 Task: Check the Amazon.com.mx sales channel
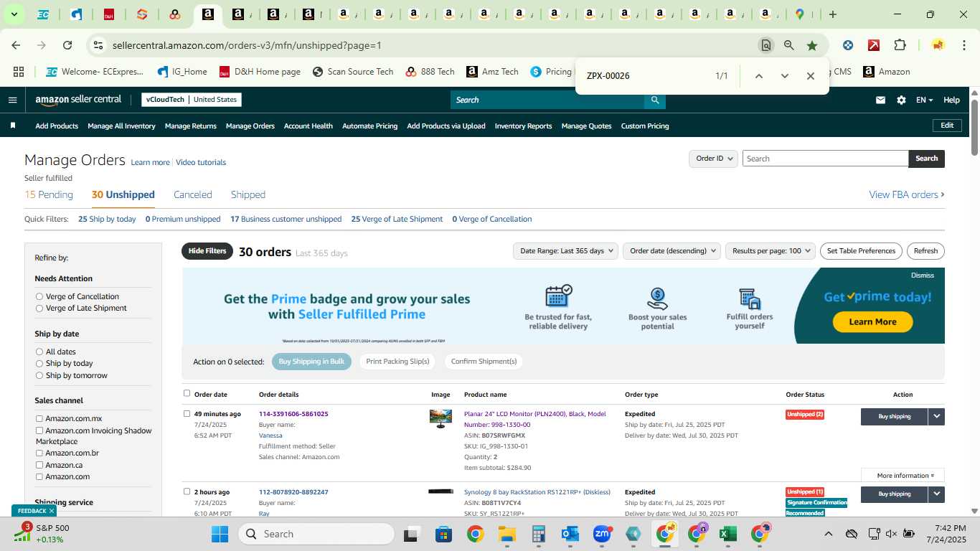tap(39, 419)
